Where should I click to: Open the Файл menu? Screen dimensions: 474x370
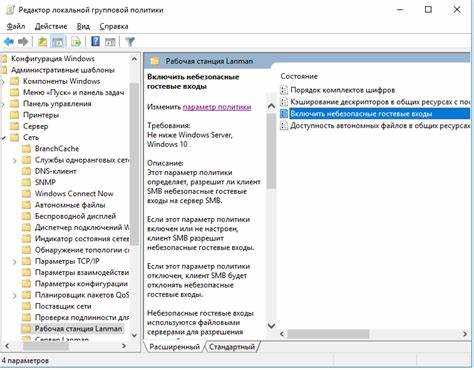16,26
